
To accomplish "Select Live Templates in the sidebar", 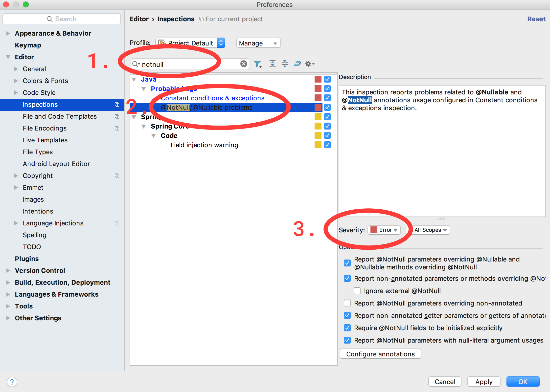I will [45, 140].
